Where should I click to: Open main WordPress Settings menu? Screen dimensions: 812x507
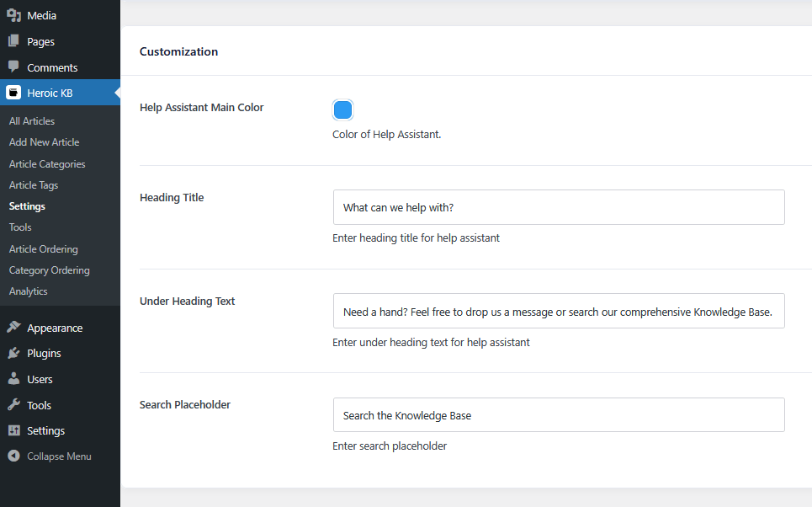tap(60, 430)
